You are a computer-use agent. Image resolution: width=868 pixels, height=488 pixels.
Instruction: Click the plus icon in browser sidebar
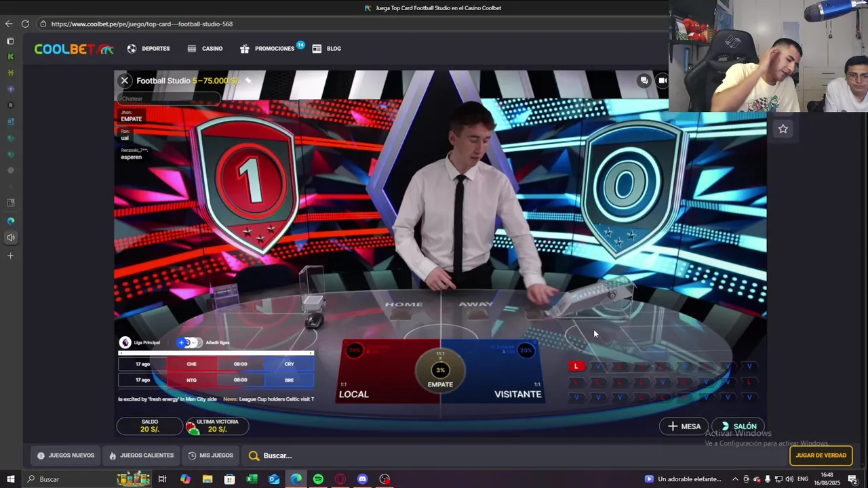[10, 256]
